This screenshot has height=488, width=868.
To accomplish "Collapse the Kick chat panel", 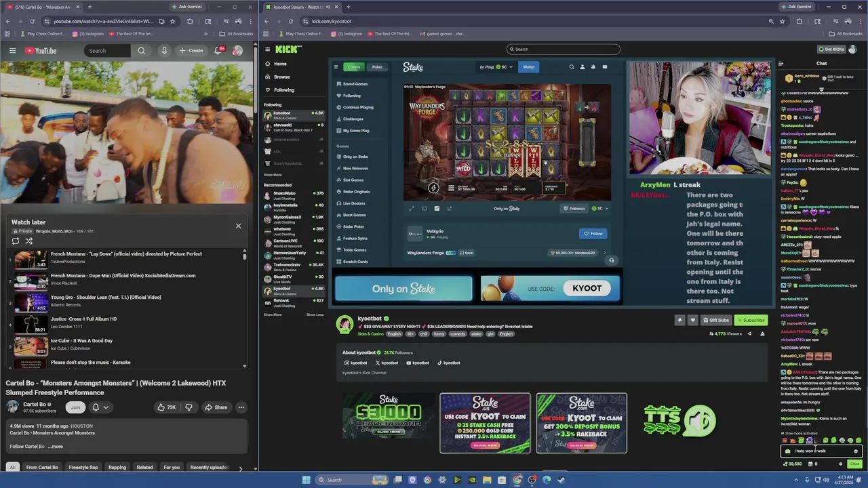I will pyautogui.click(x=781, y=64).
